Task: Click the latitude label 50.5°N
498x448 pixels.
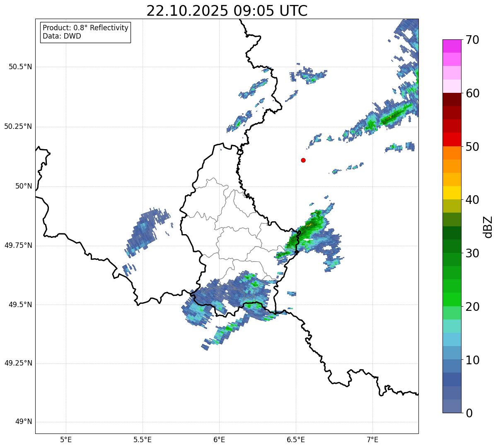Action: [20, 67]
